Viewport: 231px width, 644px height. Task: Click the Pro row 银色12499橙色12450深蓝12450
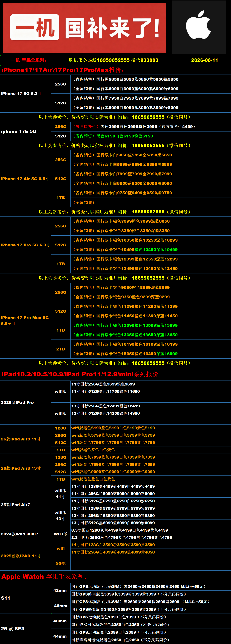point(151,269)
